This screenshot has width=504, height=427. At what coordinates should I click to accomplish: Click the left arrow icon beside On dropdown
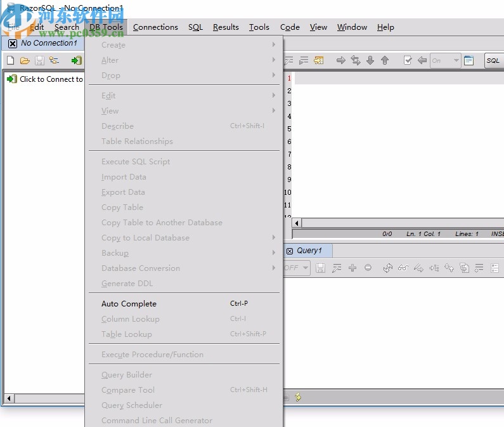[422, 60]
